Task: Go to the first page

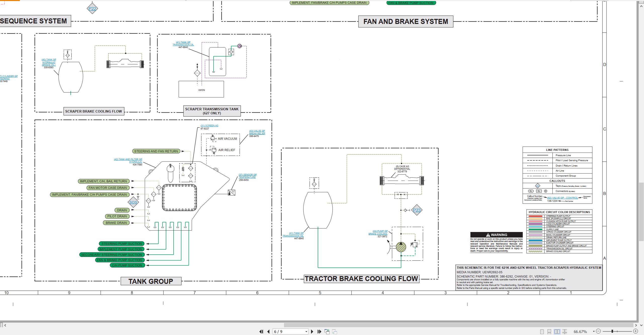Action: coord(261,332)
